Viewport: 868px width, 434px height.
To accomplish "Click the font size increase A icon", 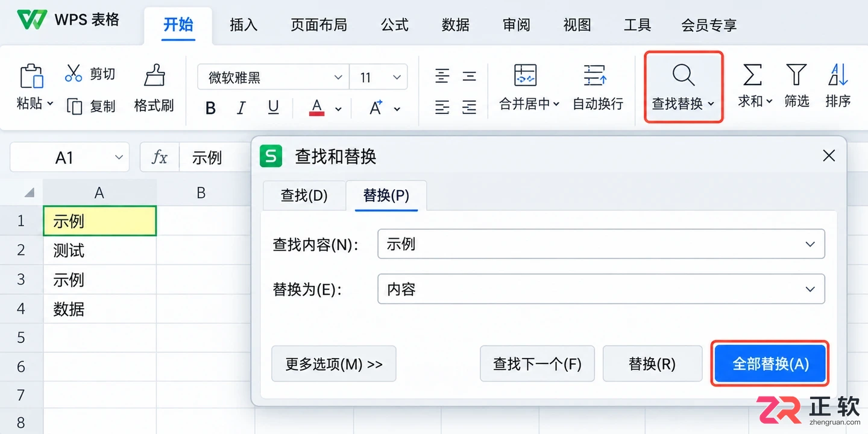I will point(376,108).
